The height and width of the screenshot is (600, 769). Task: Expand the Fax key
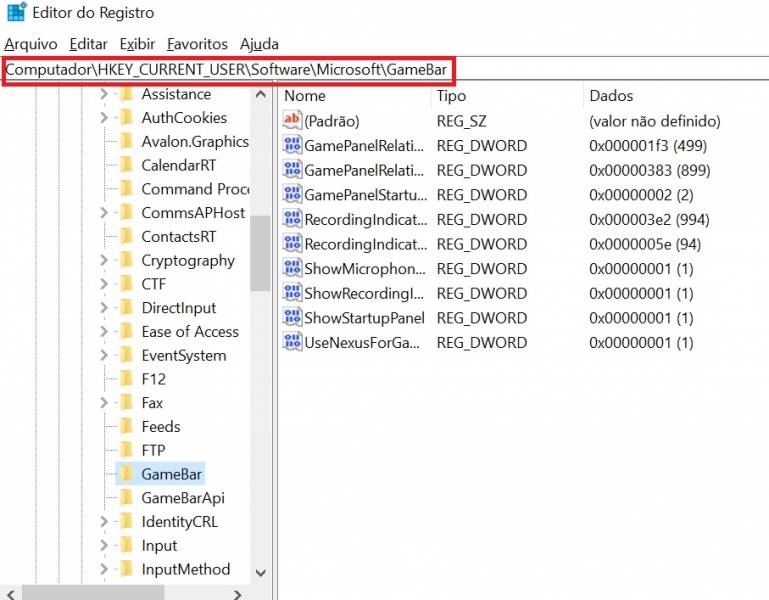tap(103, 403)
